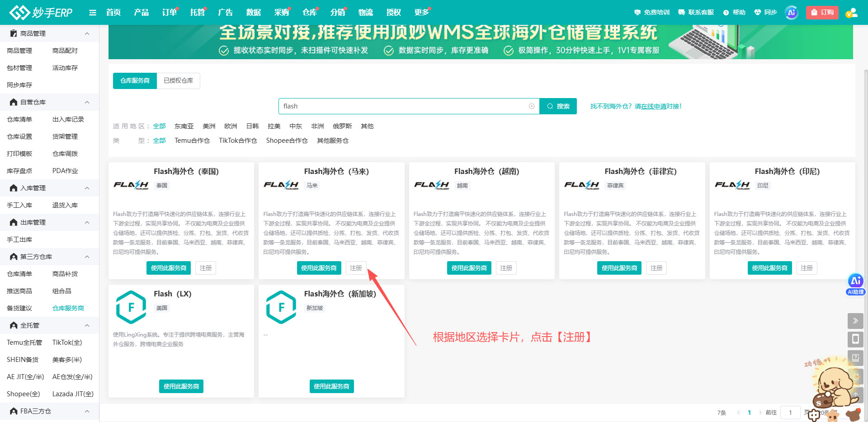
Task: Click 使用此服务商 on Flash海外仓 (泰国) card
Action: (169, 268)
